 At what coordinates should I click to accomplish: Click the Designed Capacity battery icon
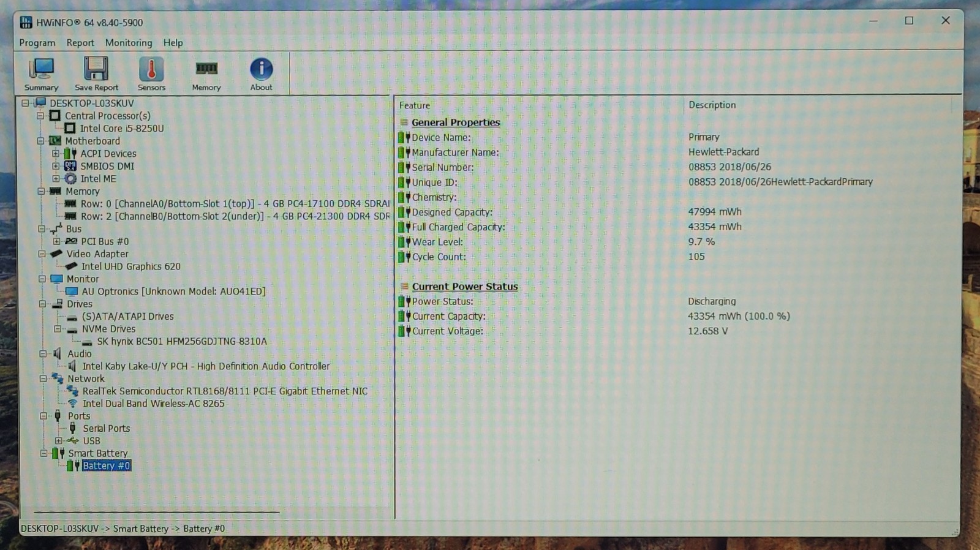pos(404,212)
